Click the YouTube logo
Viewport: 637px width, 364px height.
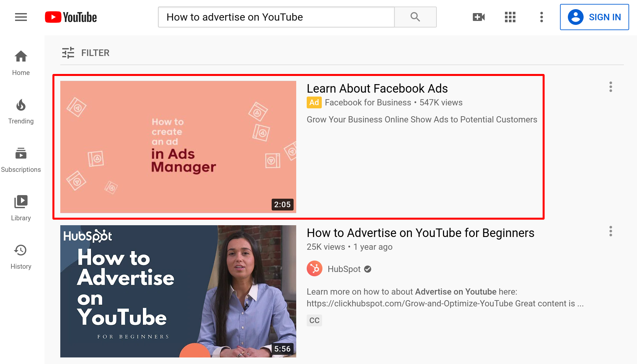(71, 17)
